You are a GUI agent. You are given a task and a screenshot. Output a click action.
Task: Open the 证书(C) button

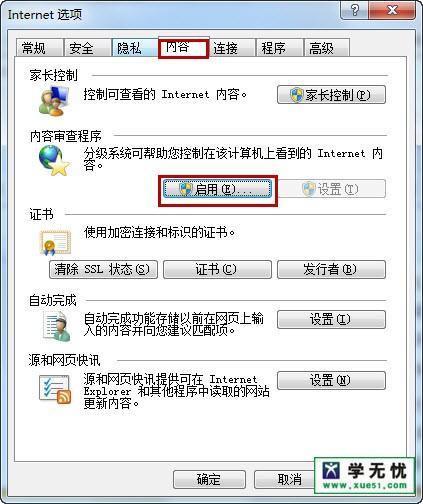pyautogui.click(x=217, y=269)
